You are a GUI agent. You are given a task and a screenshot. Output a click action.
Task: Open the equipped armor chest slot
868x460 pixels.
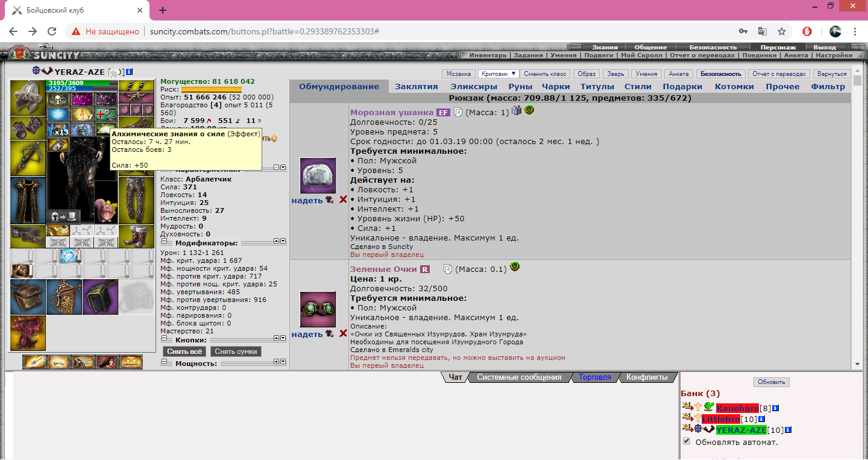click(28, 200)
